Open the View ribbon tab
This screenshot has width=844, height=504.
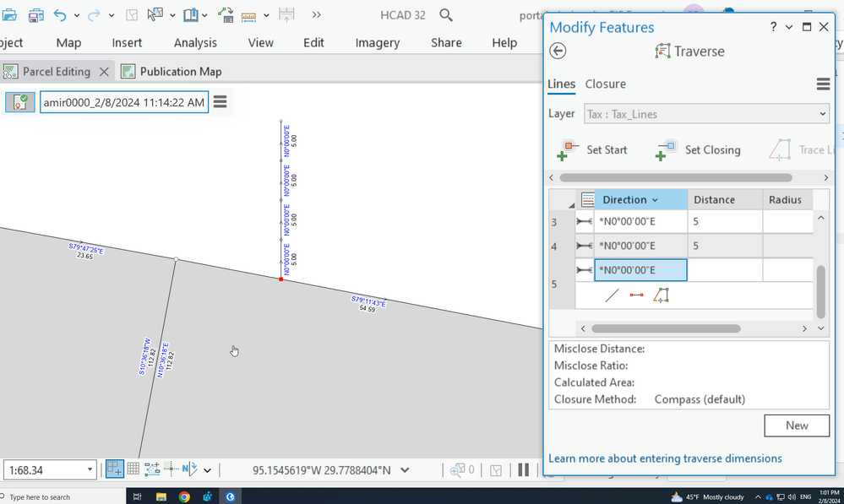(260, 43)
